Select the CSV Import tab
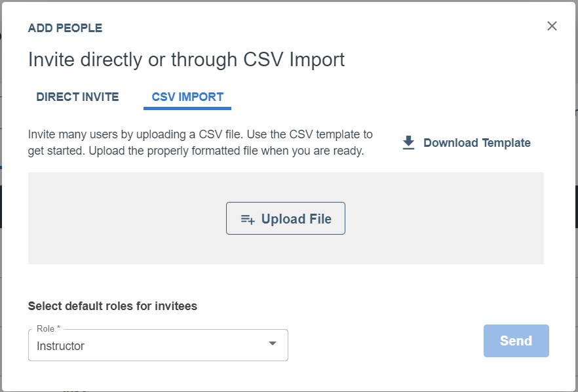 click(187, 97)
